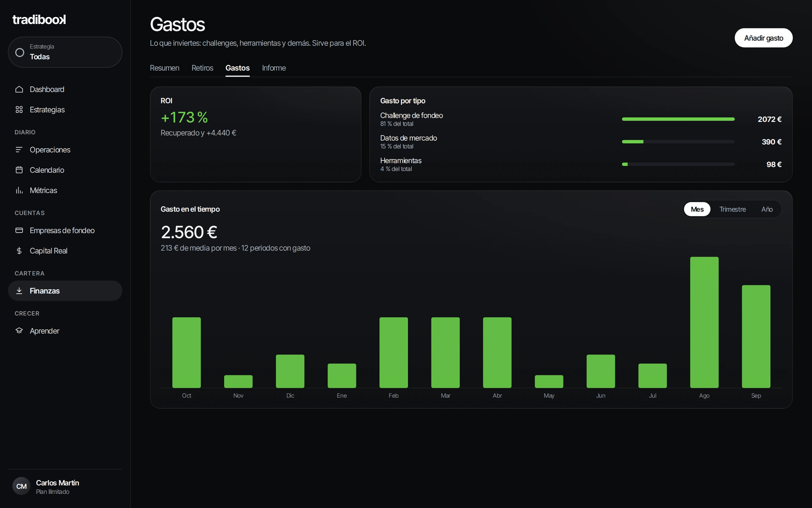The width and height of the screenshot is (812, 508).
Task: Click the 2.560 € total value
Action: pos(189,232)
